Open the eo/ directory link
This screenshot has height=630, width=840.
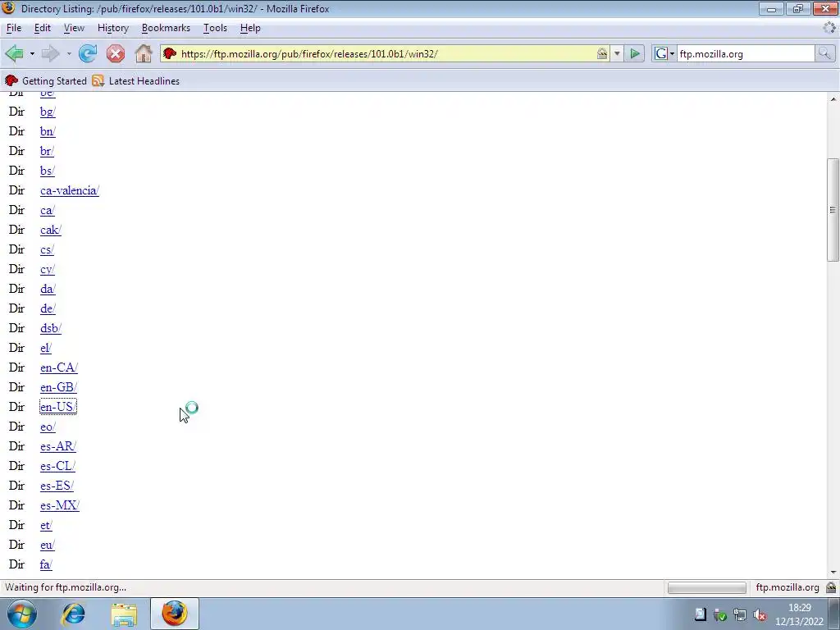coord(48,427)
